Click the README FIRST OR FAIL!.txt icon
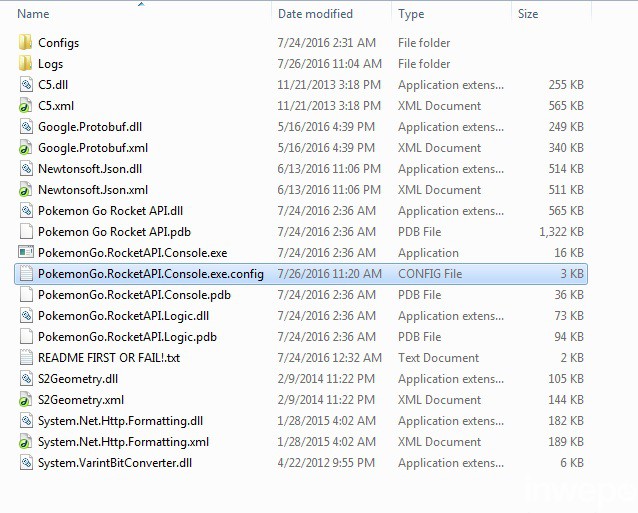This screenshot has width=638, height=513. [x=26, y=358]
